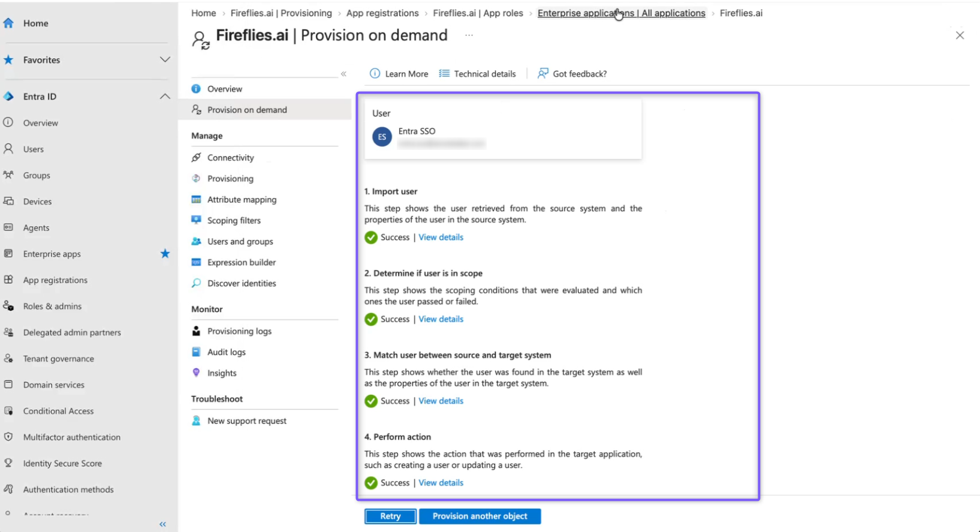Click Provision another object button

tap(480, 516)
